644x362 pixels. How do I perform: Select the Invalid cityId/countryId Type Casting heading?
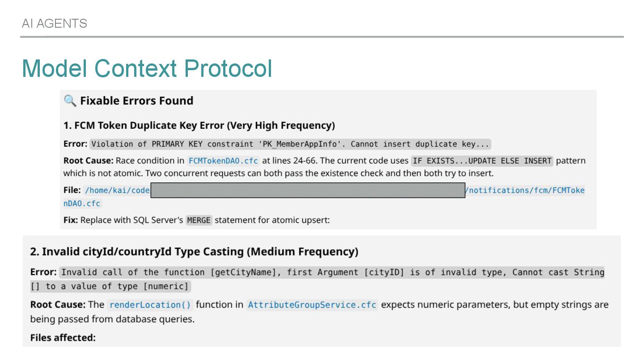point(194,252)
